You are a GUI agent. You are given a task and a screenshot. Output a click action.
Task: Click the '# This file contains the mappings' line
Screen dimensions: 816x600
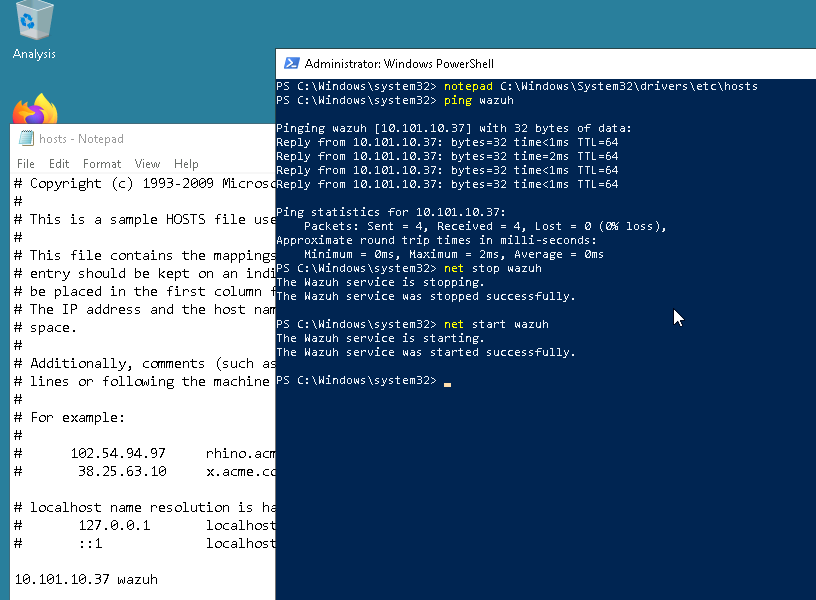tap(145, 256)
